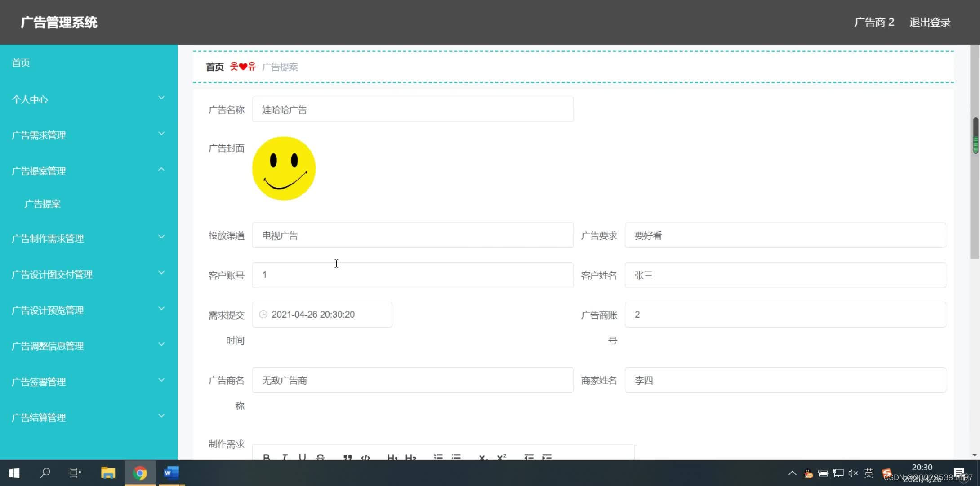Image resolution: width=980 pixels, height=486 pixels.
Task: Expand the 个人中心 sidebar menu
Action: (88, 99)
